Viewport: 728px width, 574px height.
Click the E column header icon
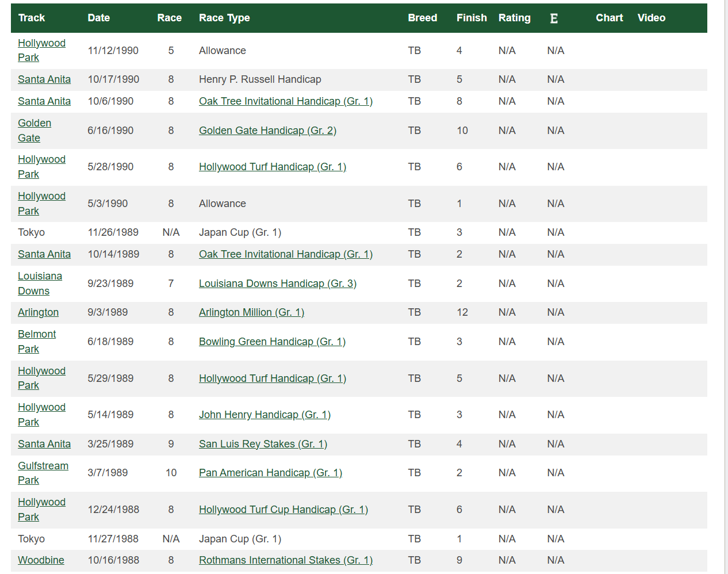[554, 18]
